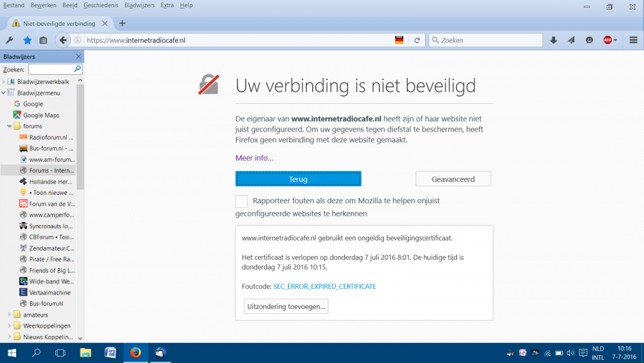Expand the Weerkoppelingen folder
The height and width of the screenshot is (363, 644).
10,326
